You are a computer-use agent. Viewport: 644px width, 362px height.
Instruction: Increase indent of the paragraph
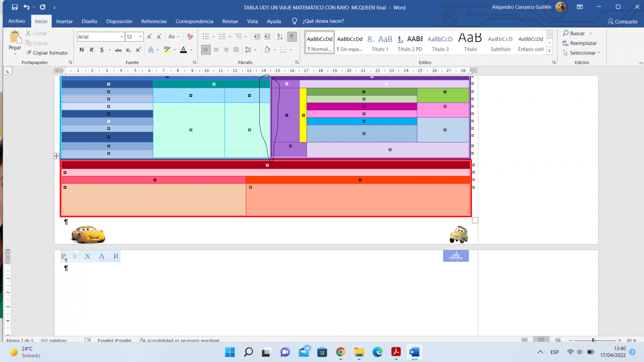[267, 37]
